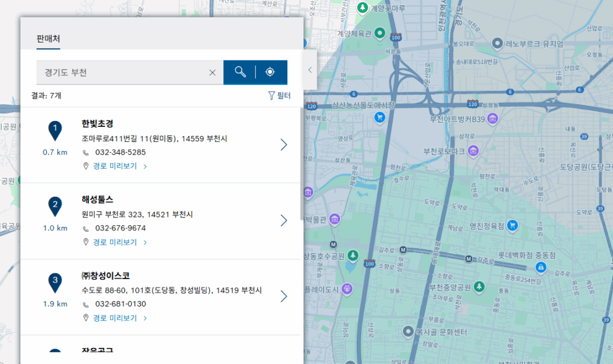Open 경로 미리보기 link for ㈜창성이스코
Screen dimensions: 613x364
click(x=116, y=318)
